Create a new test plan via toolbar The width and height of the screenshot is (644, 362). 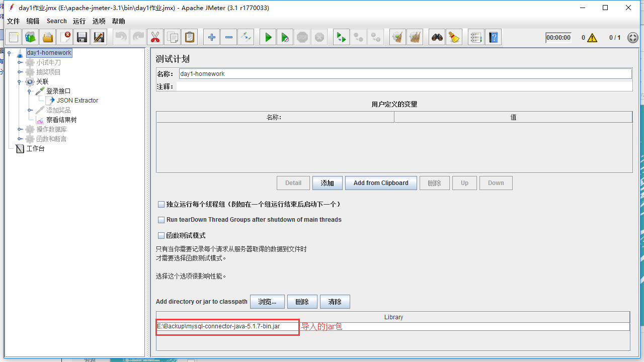[x=14, y=37]
